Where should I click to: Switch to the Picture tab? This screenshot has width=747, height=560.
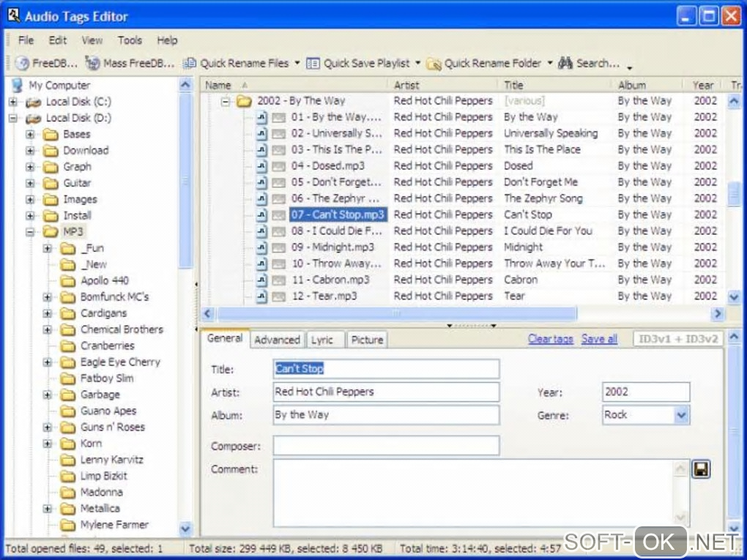[367, 340]
